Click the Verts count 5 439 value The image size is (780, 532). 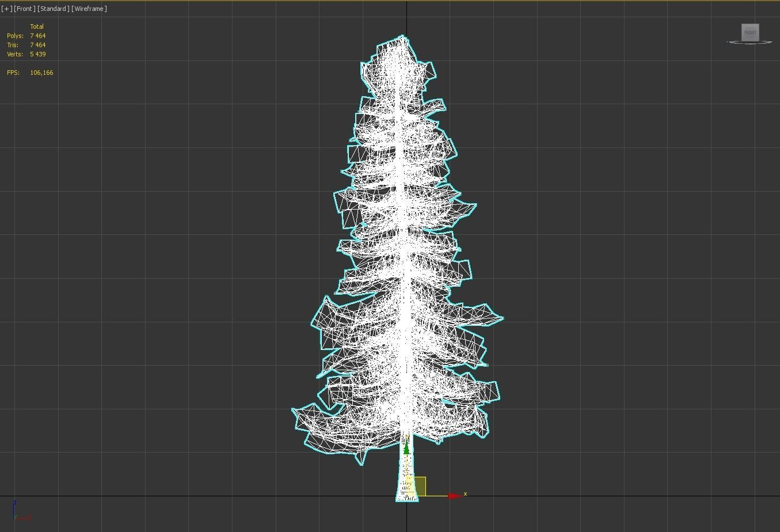click(x=38, y=54)
